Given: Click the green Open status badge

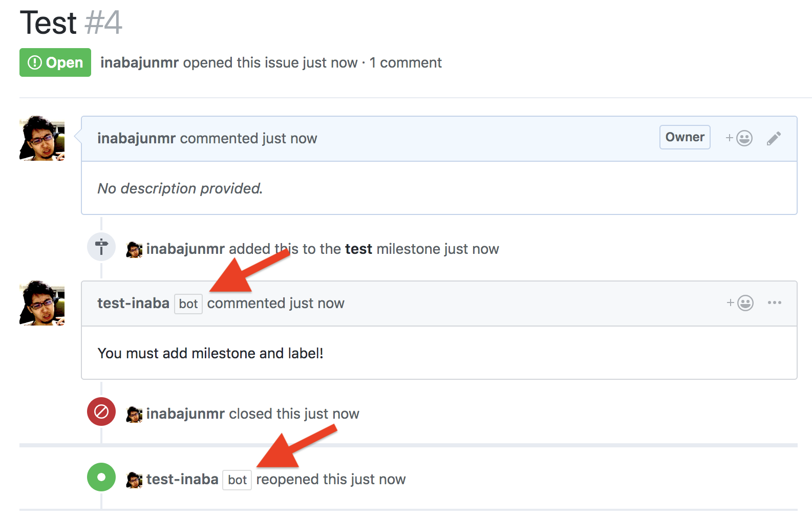Looking at the screenshot, I should click(x=55, y=62).
